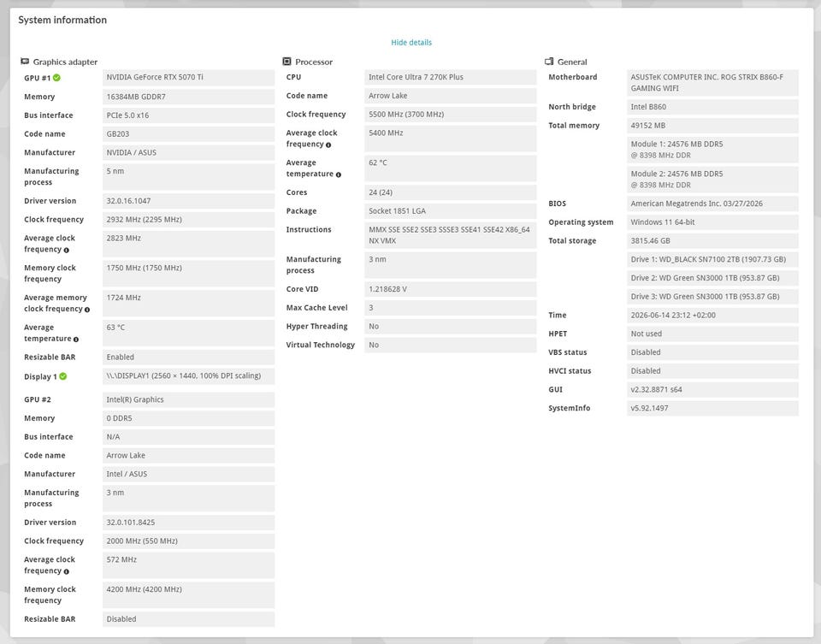Select the NVIDIA GeForce RTX 5070 Ti field
821x644 pixels.
(x=188, y=78)
